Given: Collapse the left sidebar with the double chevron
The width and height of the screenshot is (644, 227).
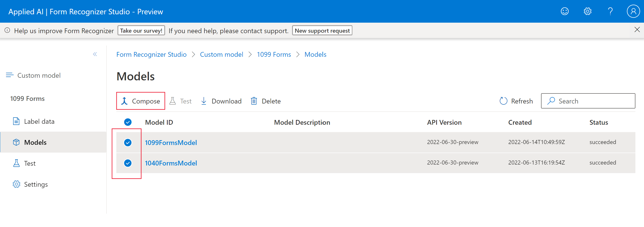Looking at the screenshot, I should [95, 54].
